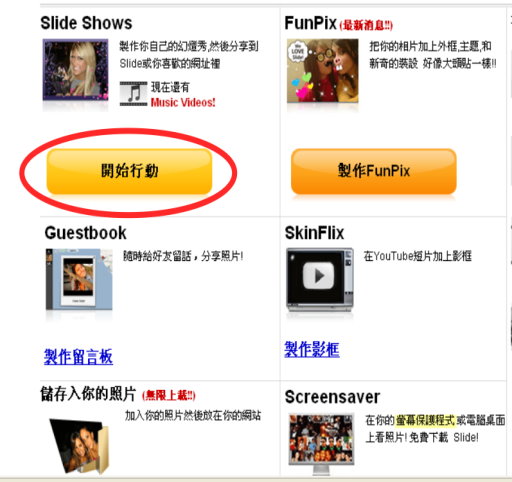Click the yellow 開始行動 button
Screen dimensions: 512x482
[x=129, y=171]
